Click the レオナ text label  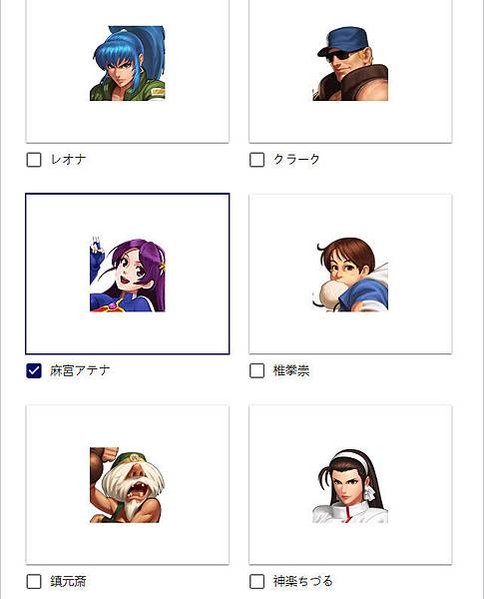coord(68,160)
